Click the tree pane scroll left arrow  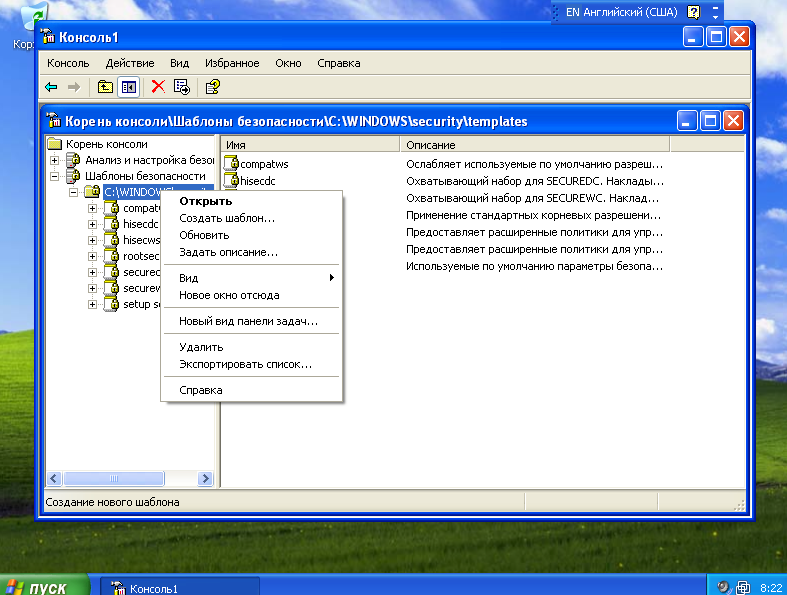click(x=54, y=479)
